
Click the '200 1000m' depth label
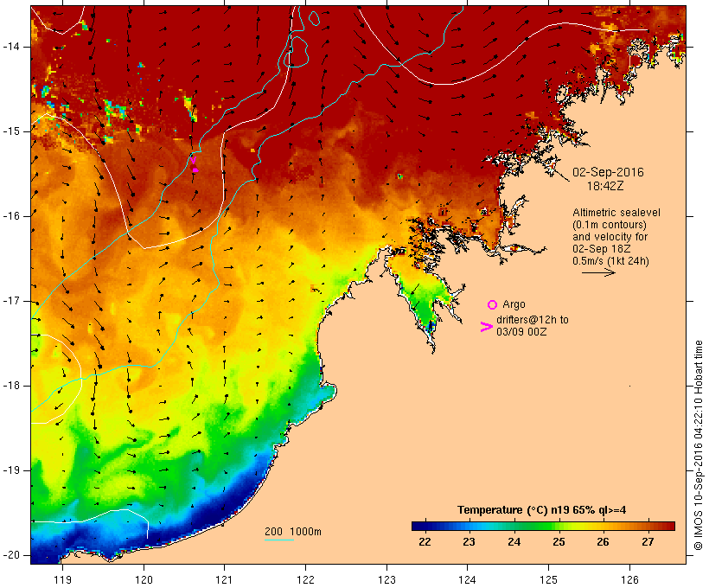(x=293, y=532)
